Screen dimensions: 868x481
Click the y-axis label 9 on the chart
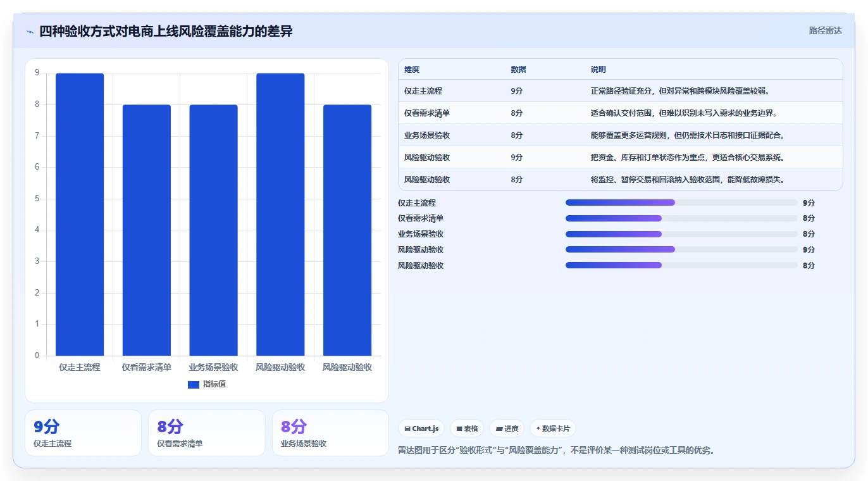pyautogui.click(x=37, y=73)
